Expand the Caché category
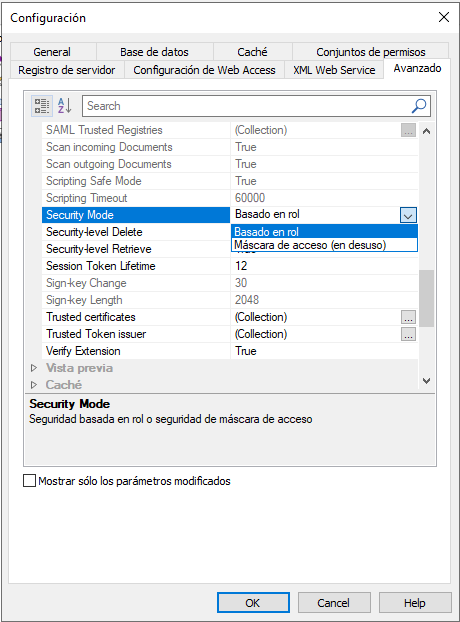 [x=34, y=385]
